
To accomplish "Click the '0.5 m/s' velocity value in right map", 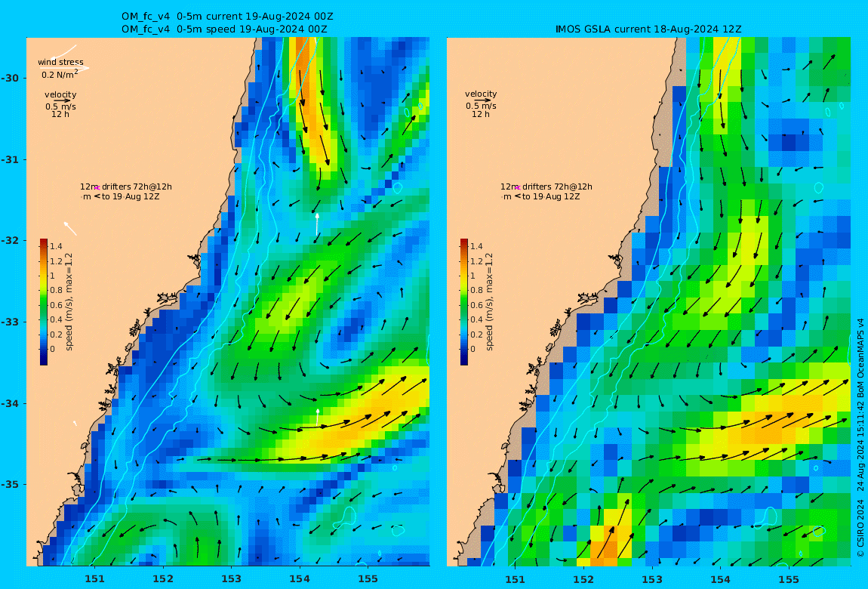I will click(x=481, y=106).
